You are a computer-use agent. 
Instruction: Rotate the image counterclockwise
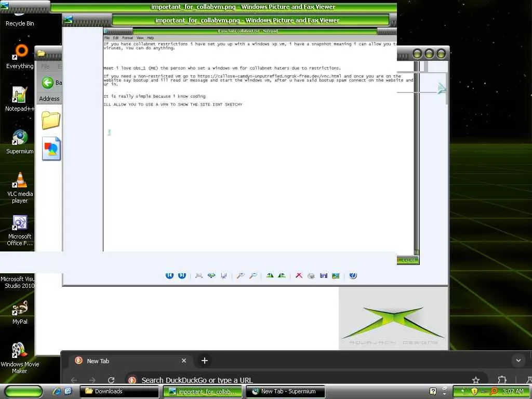(282, 275)
